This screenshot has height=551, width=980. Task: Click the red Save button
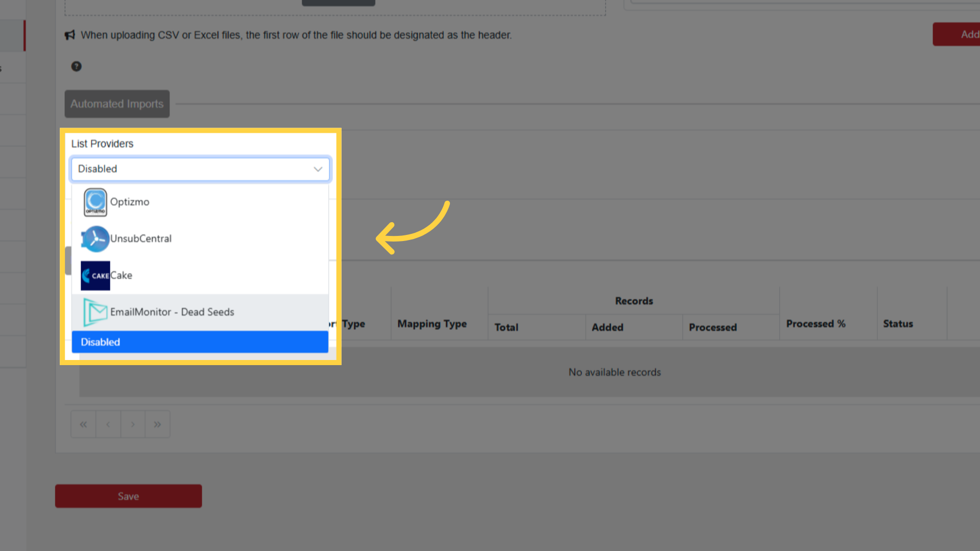pyautogui.click(x=128, y=496)
